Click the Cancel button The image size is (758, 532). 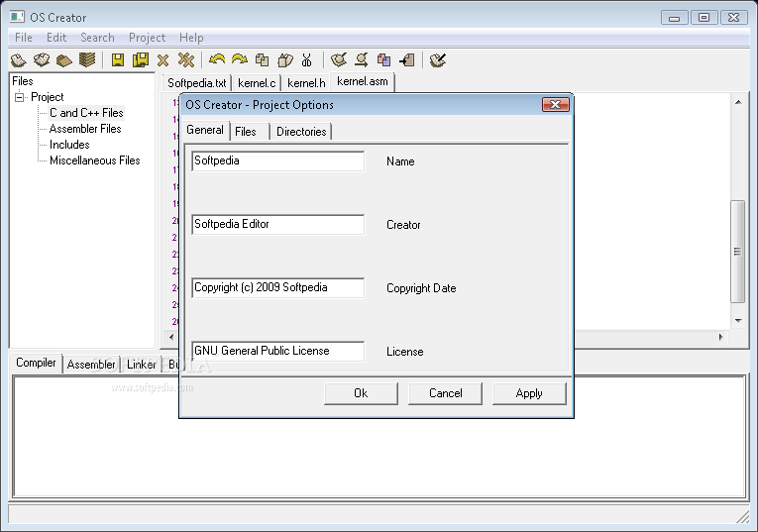[445, 393]
